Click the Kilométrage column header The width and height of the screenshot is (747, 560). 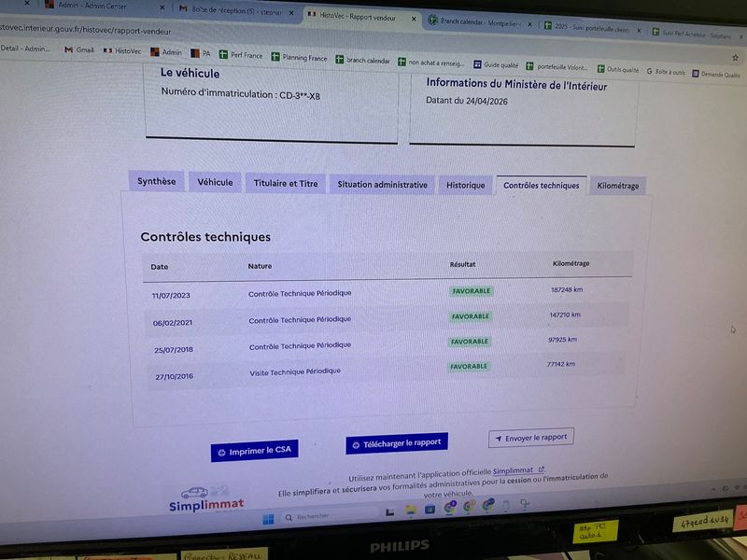tap(571, 263)
